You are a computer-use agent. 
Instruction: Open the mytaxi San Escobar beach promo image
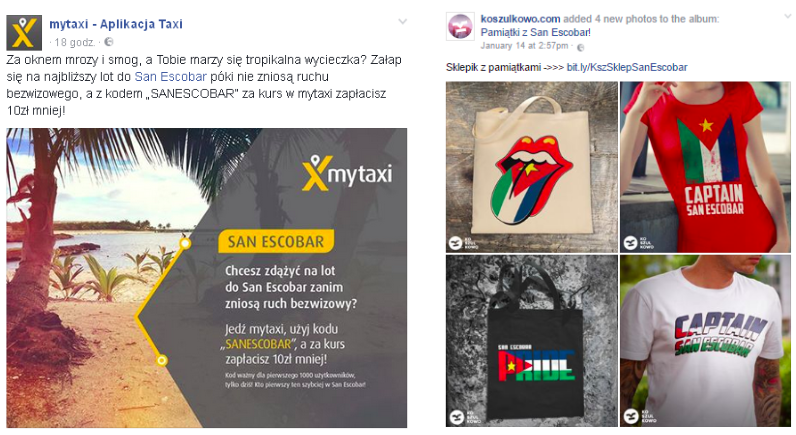(207, 278)
